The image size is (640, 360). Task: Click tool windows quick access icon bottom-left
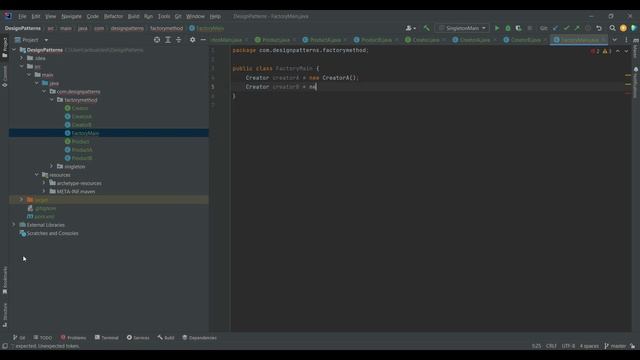point(5,346)
